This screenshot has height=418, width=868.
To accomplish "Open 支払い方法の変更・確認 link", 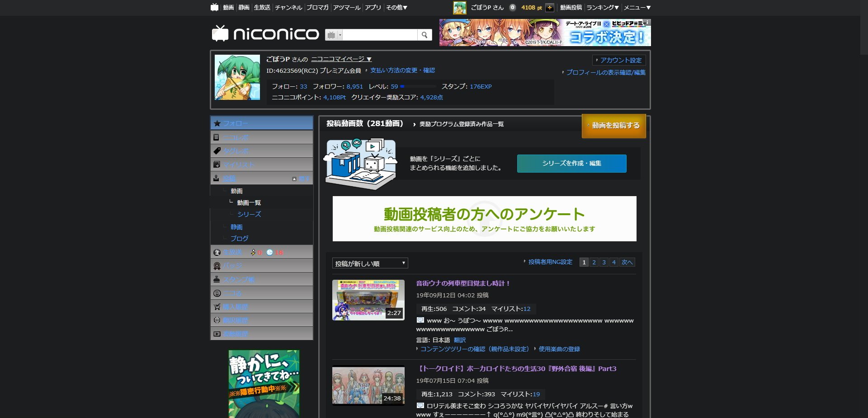I will point(402,70).
